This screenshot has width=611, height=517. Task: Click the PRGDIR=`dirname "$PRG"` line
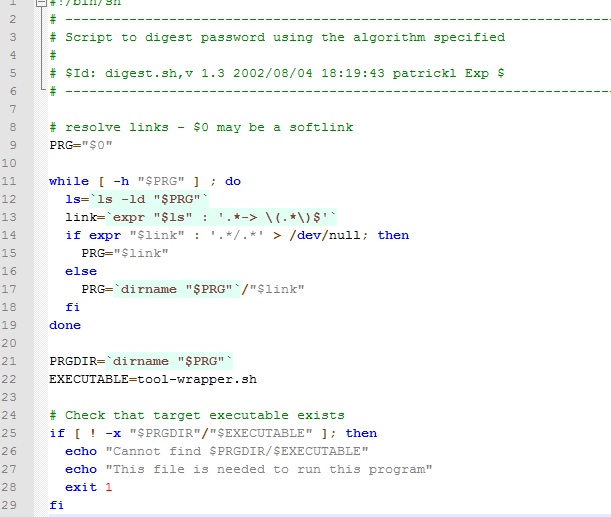click(x=141, y=361)
